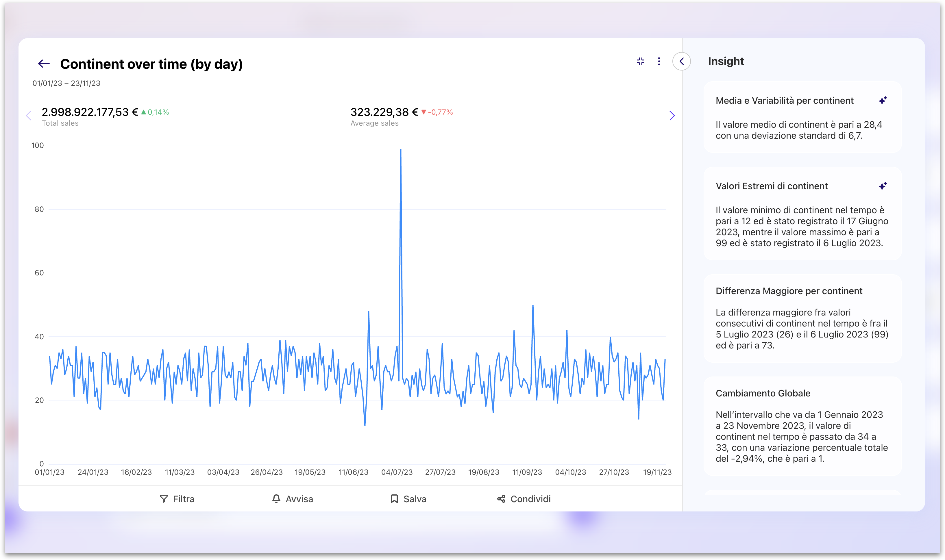This screenshot has height=560, width=945.
Task: Collapse the chart with the minimize icon
Action: point(640,62)
